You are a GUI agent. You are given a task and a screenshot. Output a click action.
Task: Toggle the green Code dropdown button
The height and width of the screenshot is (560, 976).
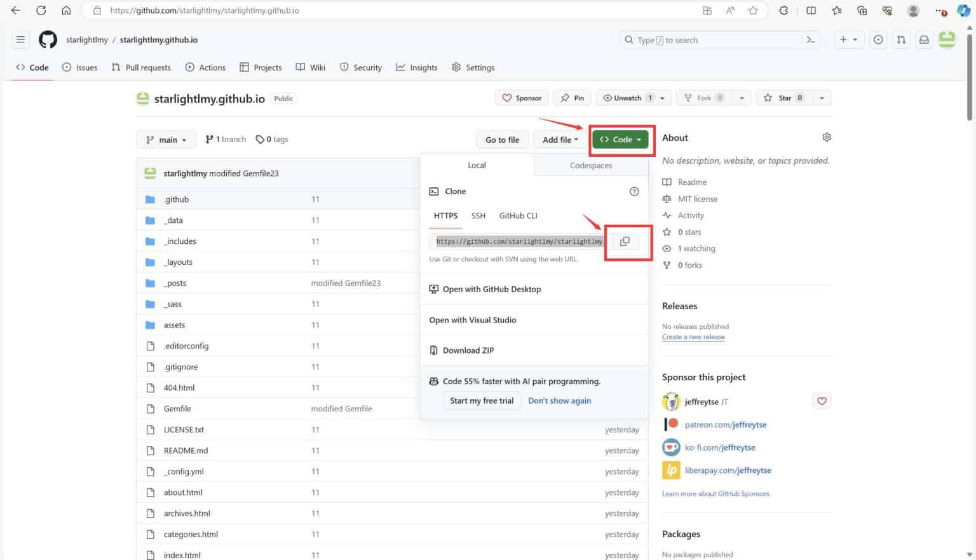(620, 140)
